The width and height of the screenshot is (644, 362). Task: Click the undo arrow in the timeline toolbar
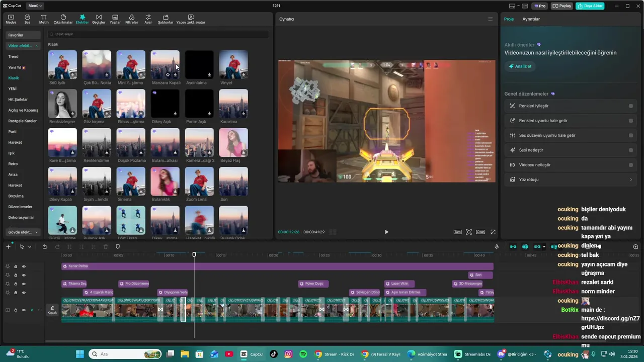[45, 247]
